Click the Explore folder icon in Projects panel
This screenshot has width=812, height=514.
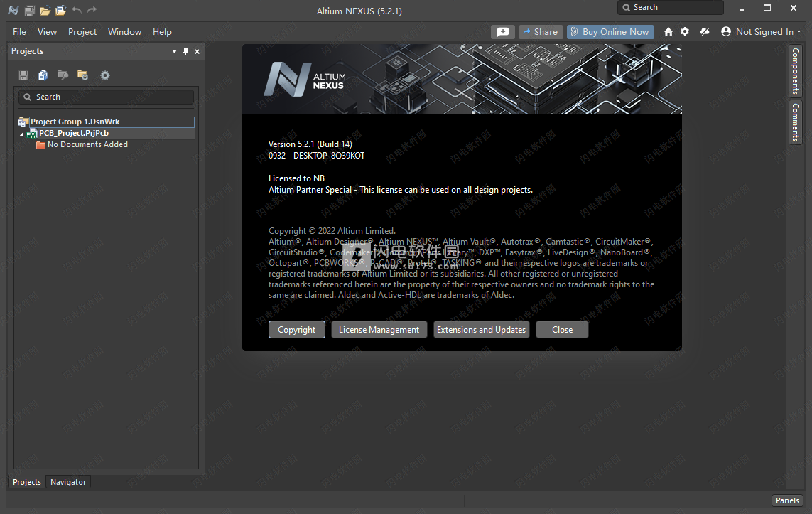pyautogui.click(x=82, y=75)
